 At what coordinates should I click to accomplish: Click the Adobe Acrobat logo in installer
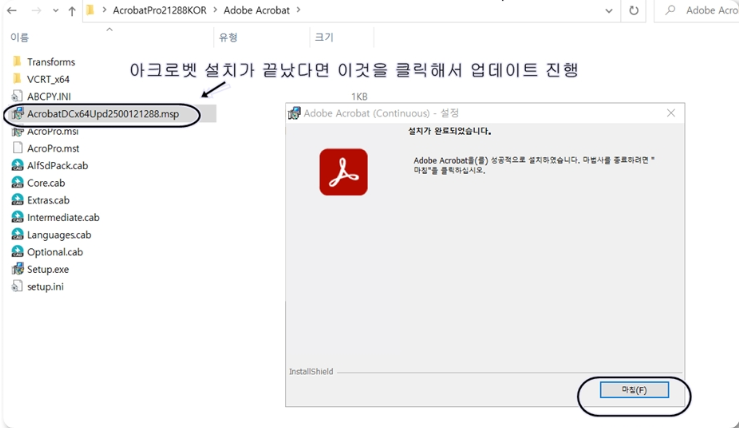pos(343,172)
